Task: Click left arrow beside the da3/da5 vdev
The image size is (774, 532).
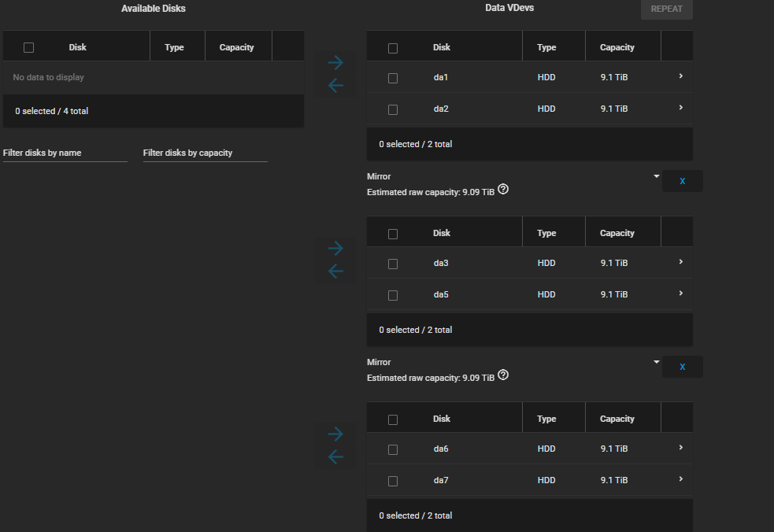Action: (x=335, y=272)
